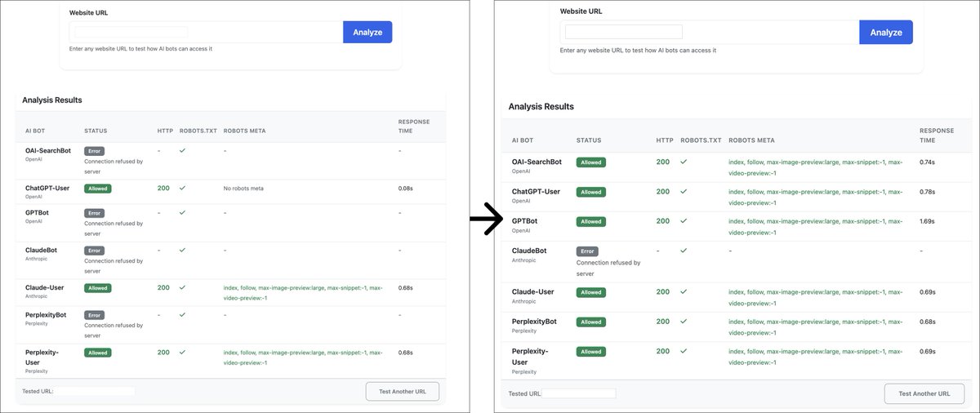Click robots.txt checkmark for ClaudeBot, right panel
Viewport: 980px width, 413px height.
click(684, 251)
